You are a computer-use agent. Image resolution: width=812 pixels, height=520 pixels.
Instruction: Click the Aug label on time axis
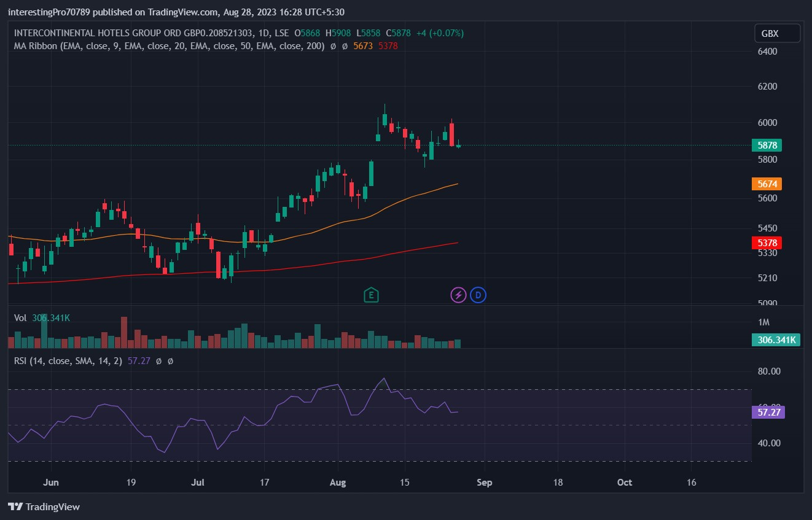338,483
